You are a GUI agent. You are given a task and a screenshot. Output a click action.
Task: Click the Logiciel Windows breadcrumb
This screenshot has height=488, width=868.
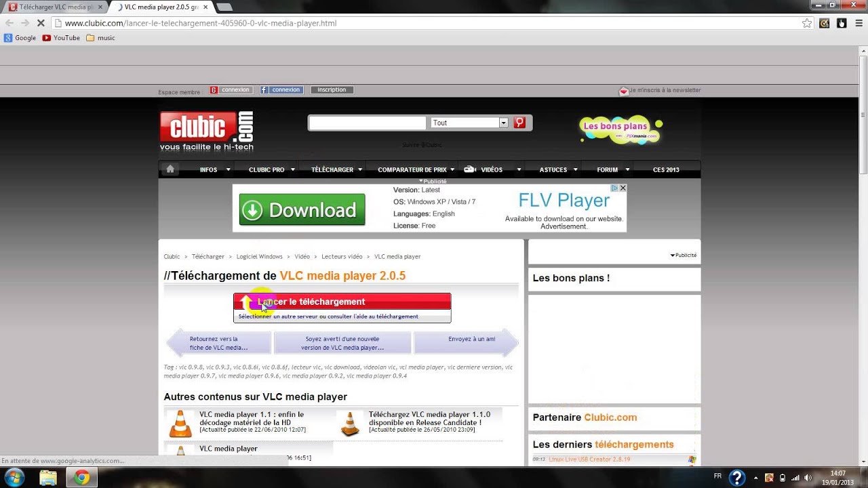tap(259, 257)
